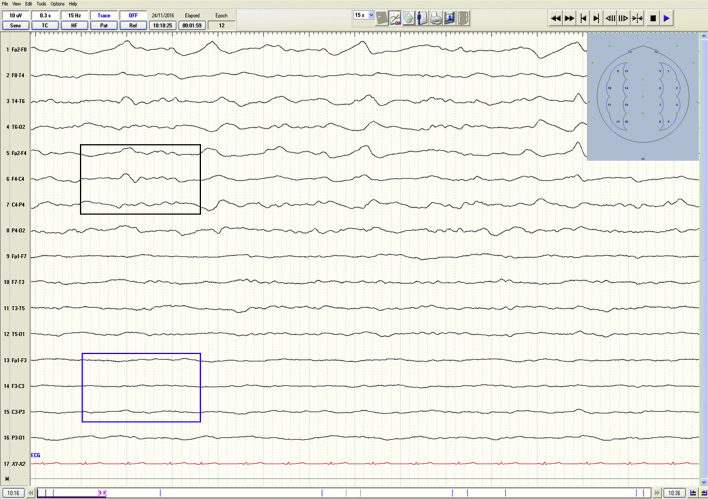
Task: Click the rewind double-arrow icon
Action: click(x=556, y=18)
